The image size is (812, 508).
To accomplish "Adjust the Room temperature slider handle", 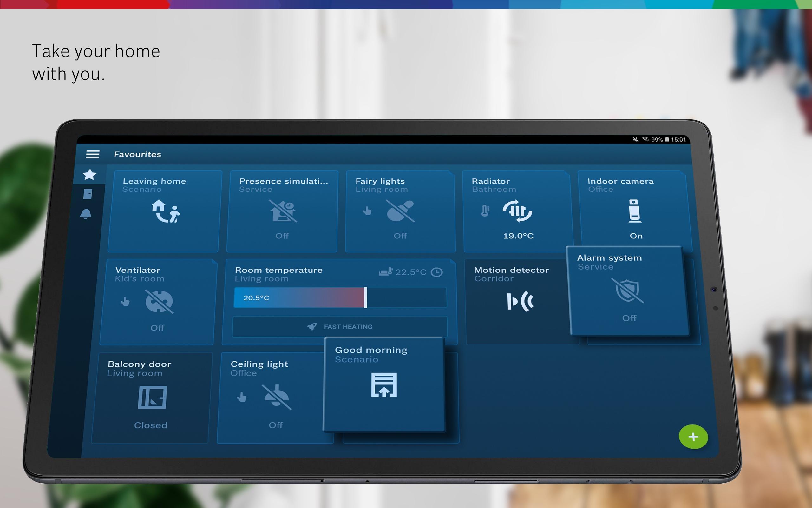I will click(x=365, y=297).
